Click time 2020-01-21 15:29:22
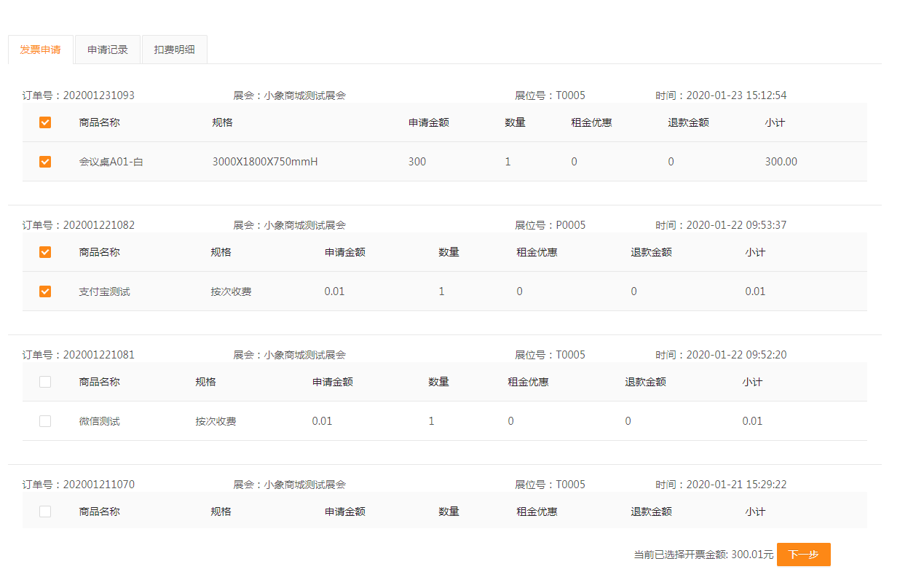Viewport: 924px width, 572px height. (x=737, y=485)
